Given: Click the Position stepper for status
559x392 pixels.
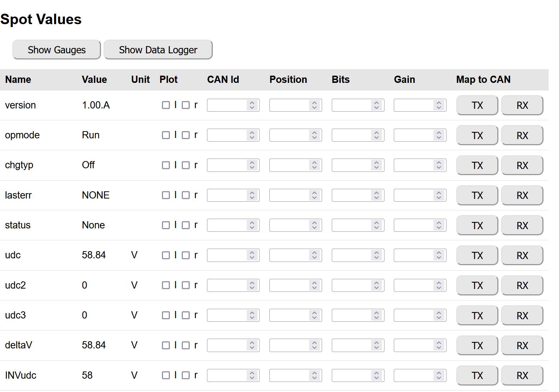Looking at the screenshot, I should pyautogui.click(x=314, y=225).
